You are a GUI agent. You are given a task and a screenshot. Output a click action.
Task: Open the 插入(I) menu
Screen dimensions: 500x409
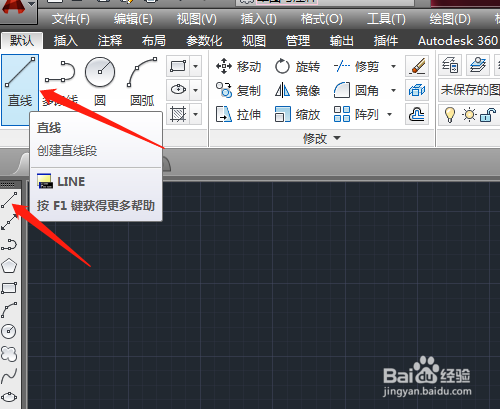coord(259,19)
